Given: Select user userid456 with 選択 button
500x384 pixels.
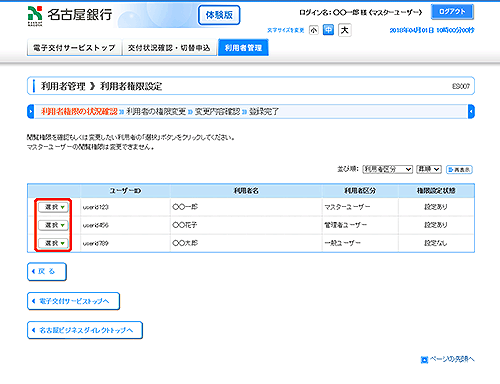Looking at the screenshot, I should pos(53,225).
